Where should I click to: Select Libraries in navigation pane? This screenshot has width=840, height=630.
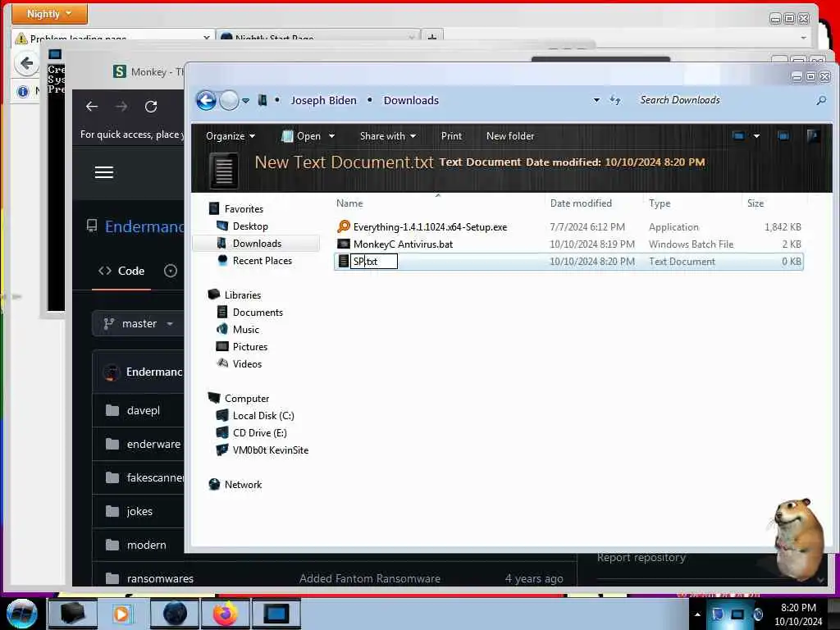[x=243, y=295]
